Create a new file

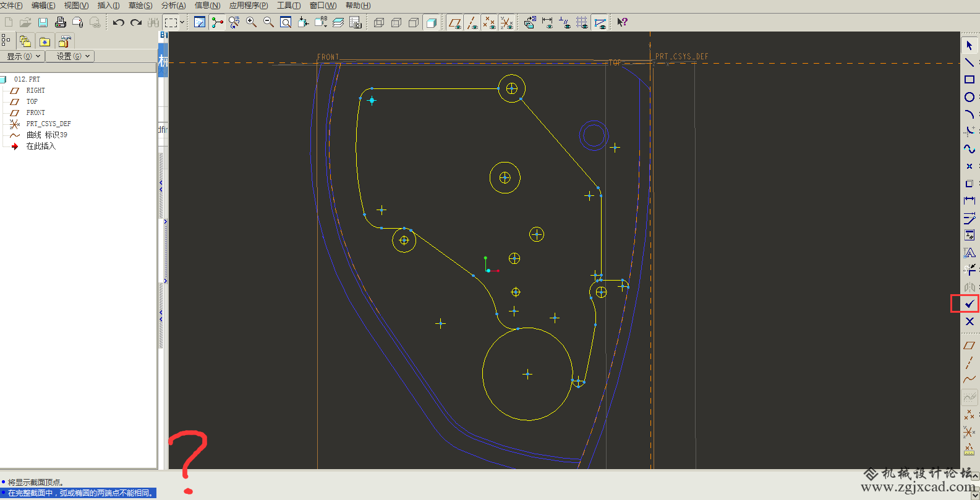pos(9,22)
